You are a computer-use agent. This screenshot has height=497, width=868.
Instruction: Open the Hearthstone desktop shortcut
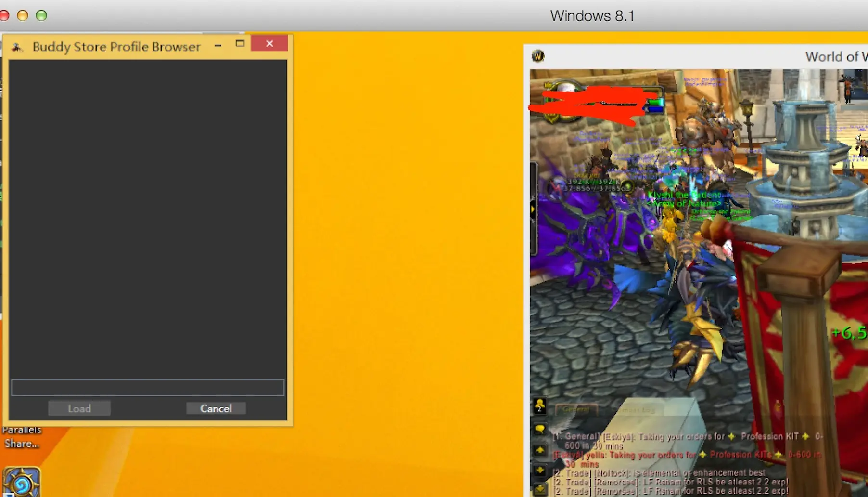pos(21,482)
